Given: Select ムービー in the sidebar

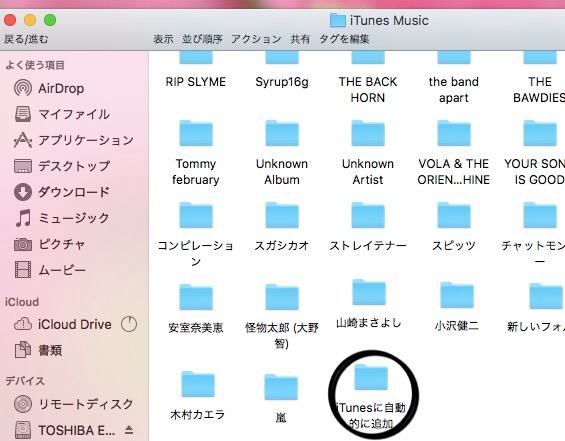Looking at the screenshot, I should pos(49,270).
